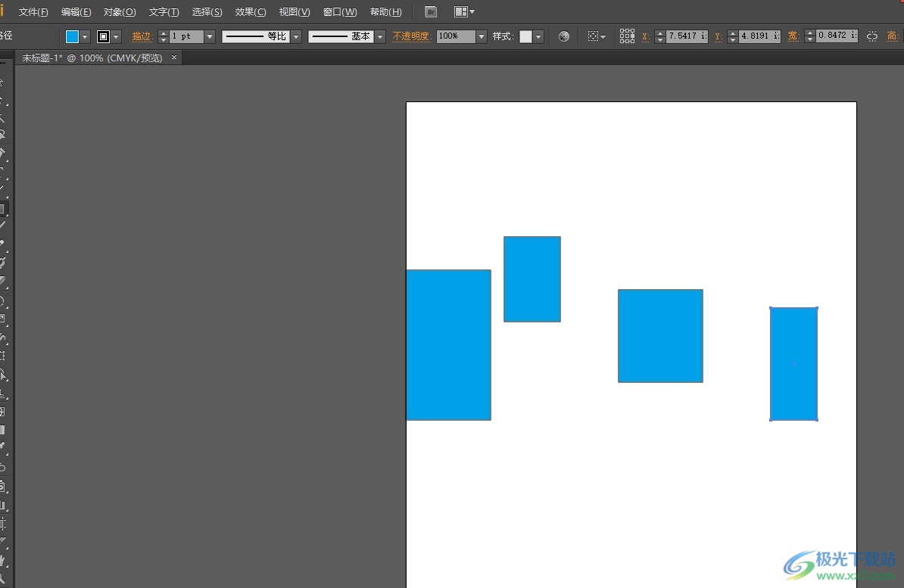Expand the 基本 brush definition dropdown
Image resolution: width=904 pixels, height=588 pixels.
coord(380,36)
